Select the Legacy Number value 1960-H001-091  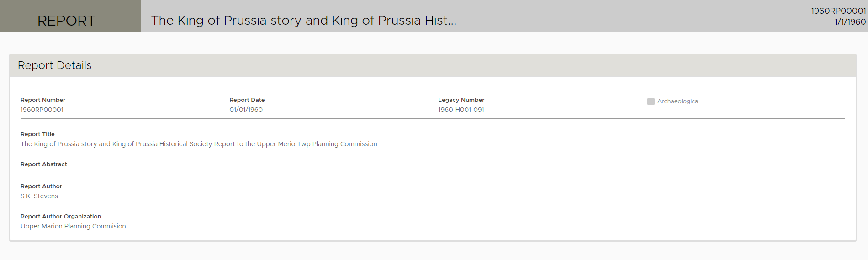(x=461, y=110)
